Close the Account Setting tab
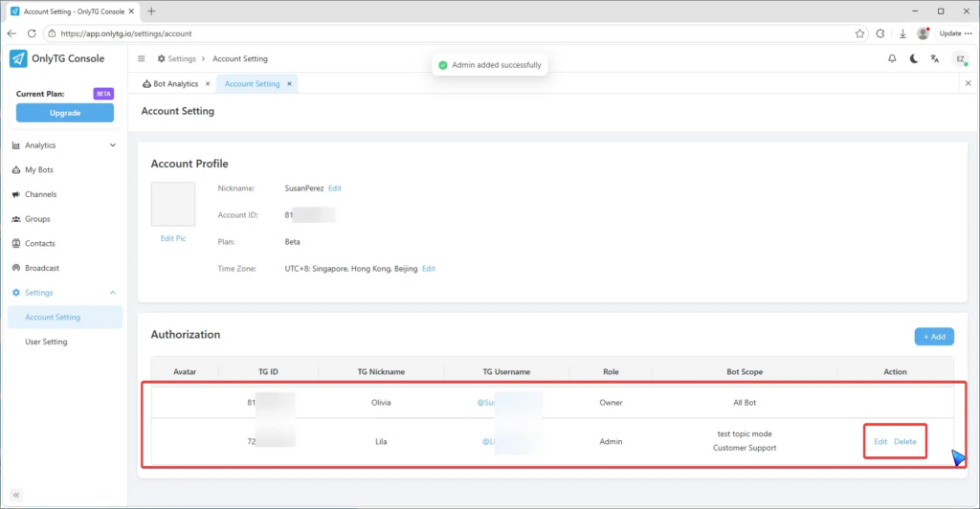 290,84
